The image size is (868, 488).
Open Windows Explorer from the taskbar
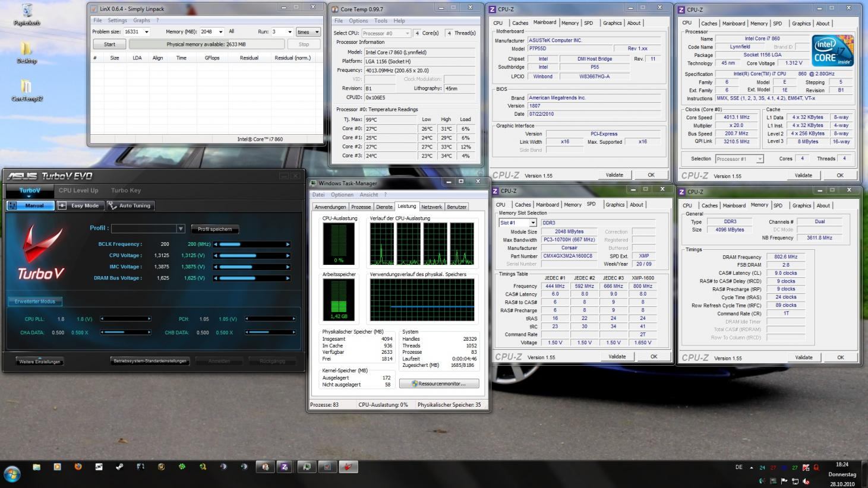36,467
